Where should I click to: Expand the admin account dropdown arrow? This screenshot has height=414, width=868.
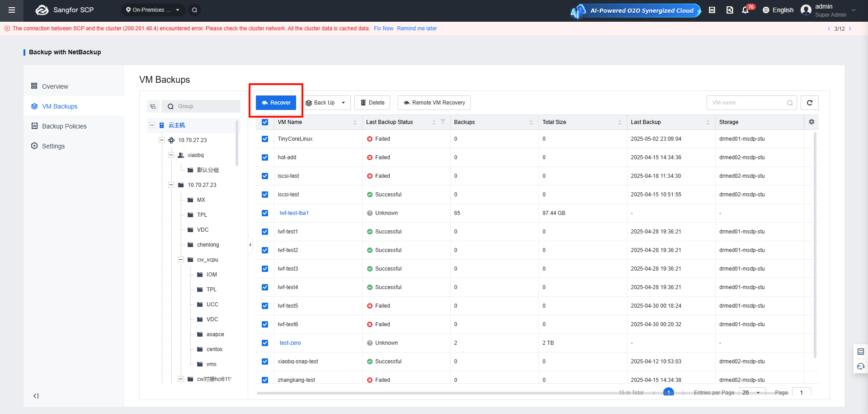pos(854,10)
